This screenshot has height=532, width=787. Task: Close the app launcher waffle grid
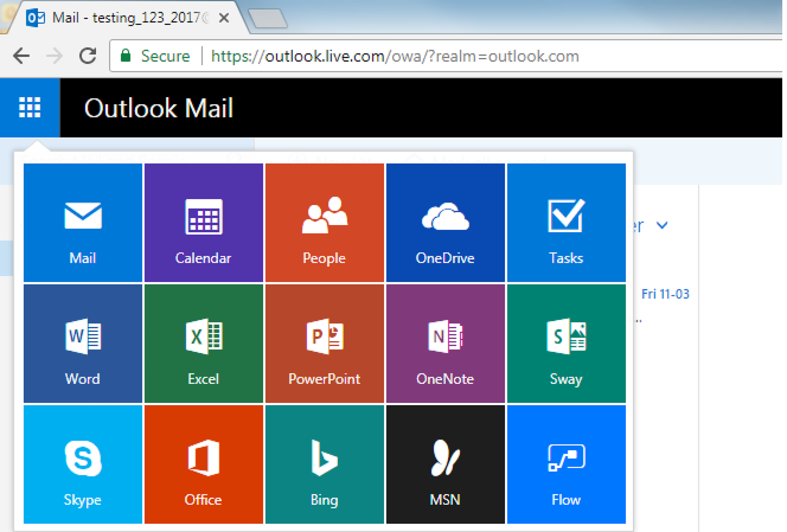(x=30, y=108)
